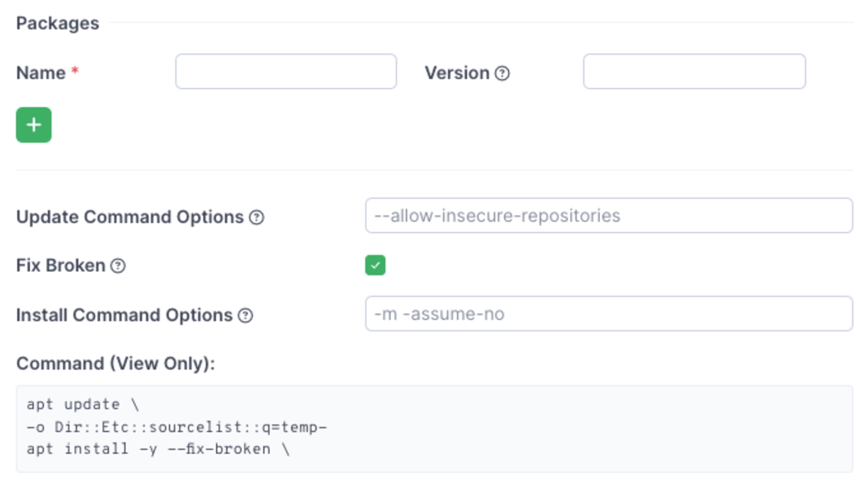Click the Version label text
This screenshot has height=492, width=868.
[x=457, y=73]
